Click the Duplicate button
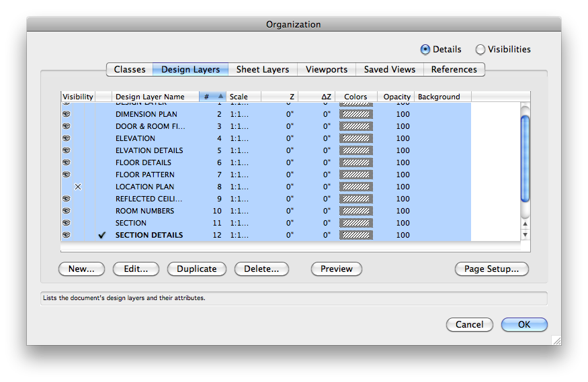Screen dimensions: 588x382 click(x=197, y=269)
